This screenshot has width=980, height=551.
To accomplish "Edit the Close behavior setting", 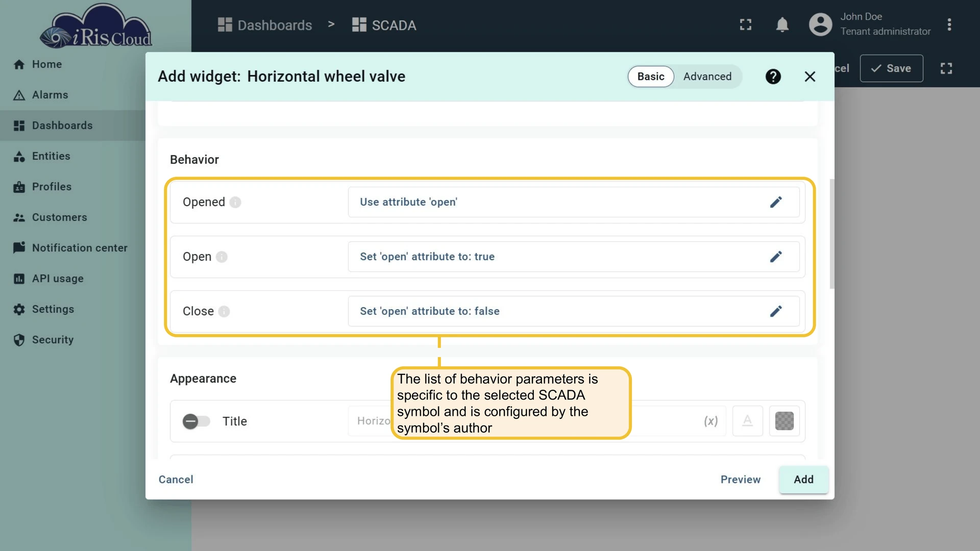I will (776, 311).
